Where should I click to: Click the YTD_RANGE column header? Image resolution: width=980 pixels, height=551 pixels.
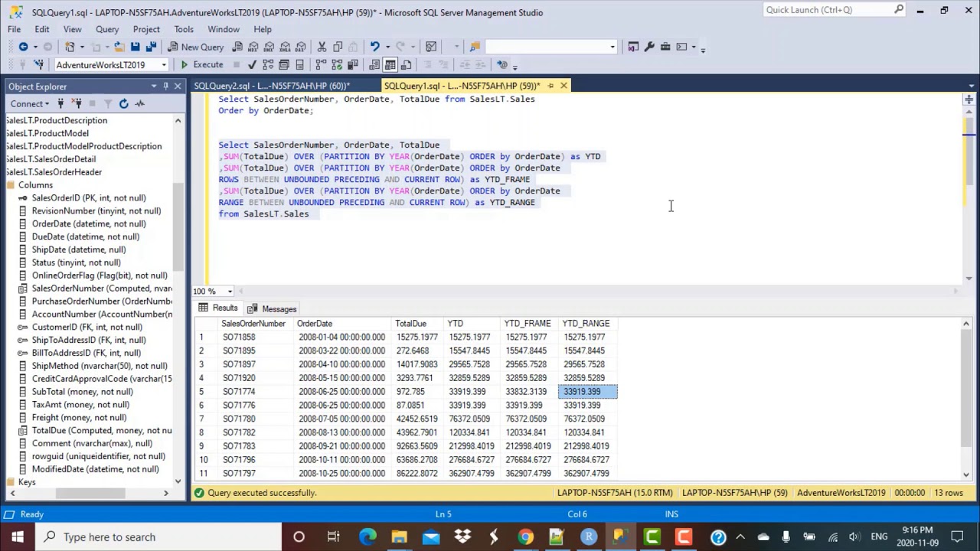coord(588,324)
